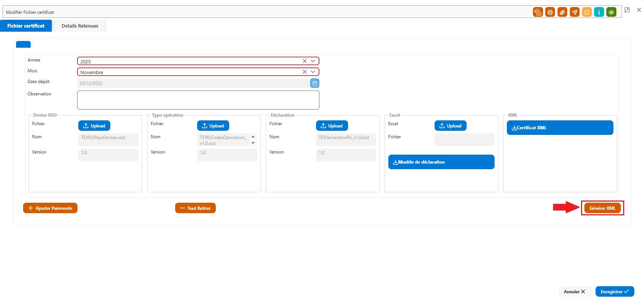Click the Type opération group title
Screen dimensions: 644x297
[x=167, y=115]
